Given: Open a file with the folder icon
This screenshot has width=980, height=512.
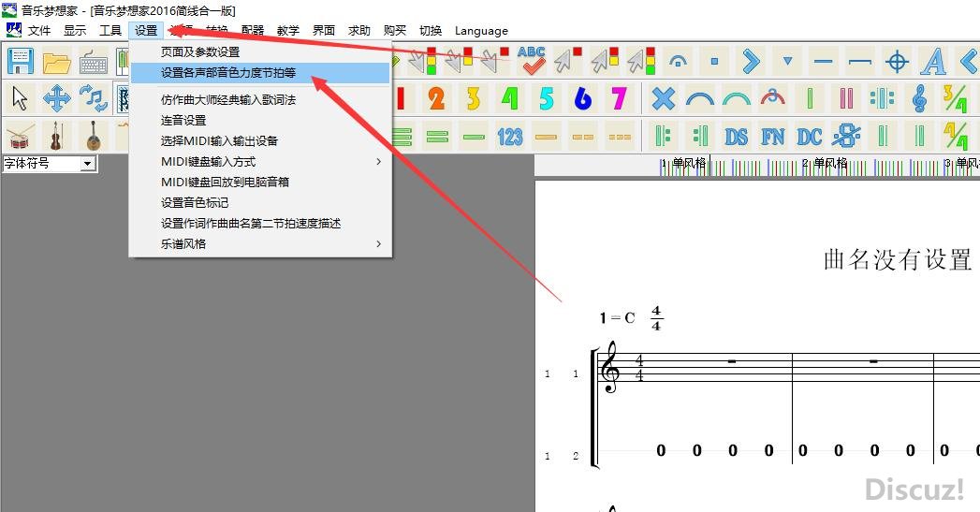Looking at the screenshot, I should tap(56, 61).
